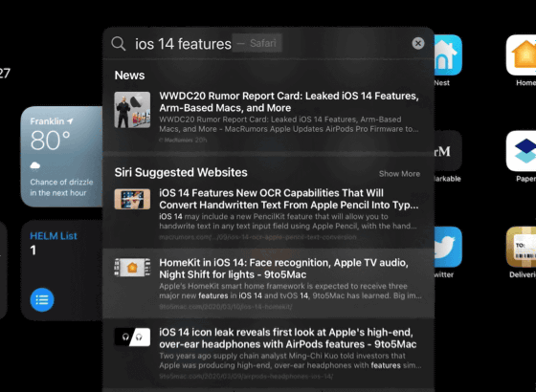Click the Ming-Chi Kuo headphones description snippet
This screenshot has width=536, height=392.
[290, 360]
